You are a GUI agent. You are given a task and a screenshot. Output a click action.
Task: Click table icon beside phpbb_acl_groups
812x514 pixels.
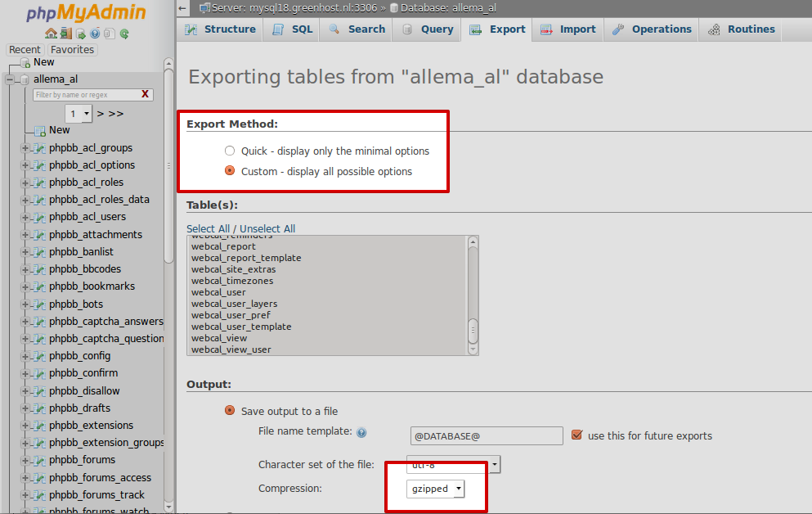[x=38, y=148]
